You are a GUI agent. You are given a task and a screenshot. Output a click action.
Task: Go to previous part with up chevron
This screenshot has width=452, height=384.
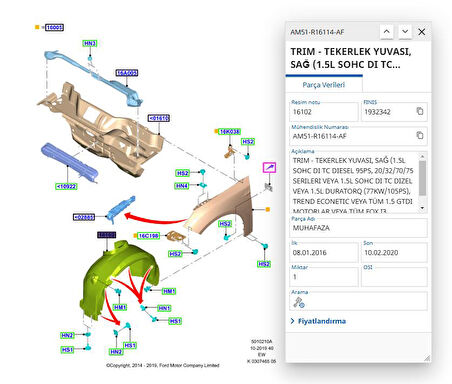pos(386,32)
